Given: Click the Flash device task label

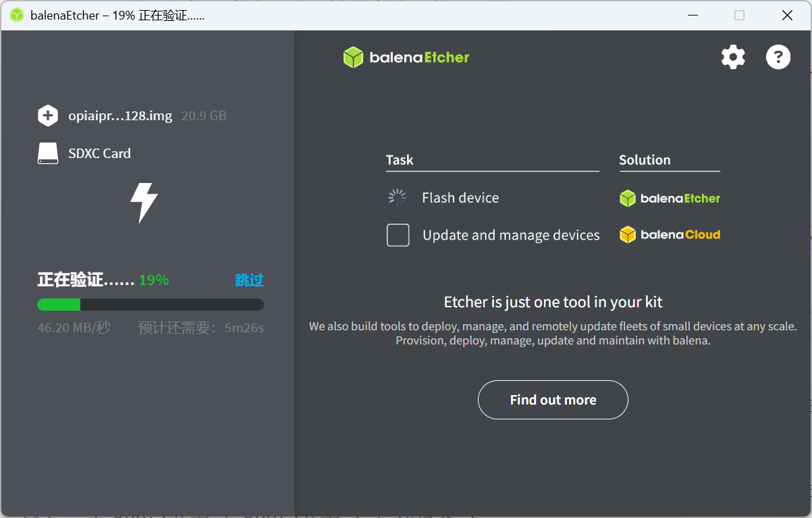Looking at the screenshot, I should click(x=460, y=198).
